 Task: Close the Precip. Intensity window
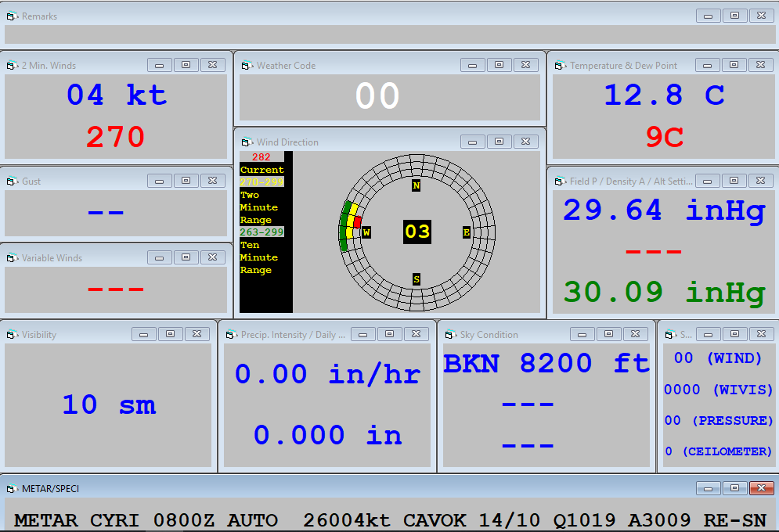417,334
